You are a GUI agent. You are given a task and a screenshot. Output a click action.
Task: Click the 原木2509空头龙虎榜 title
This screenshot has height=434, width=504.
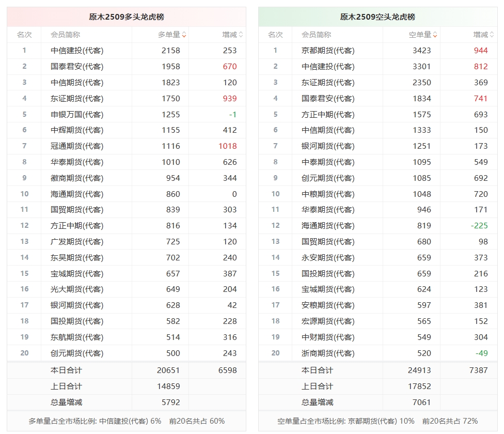[377, 17]
